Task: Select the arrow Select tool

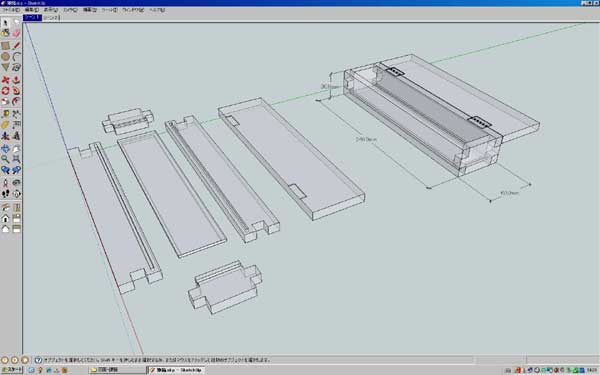Action: click(x=5, y=23)
